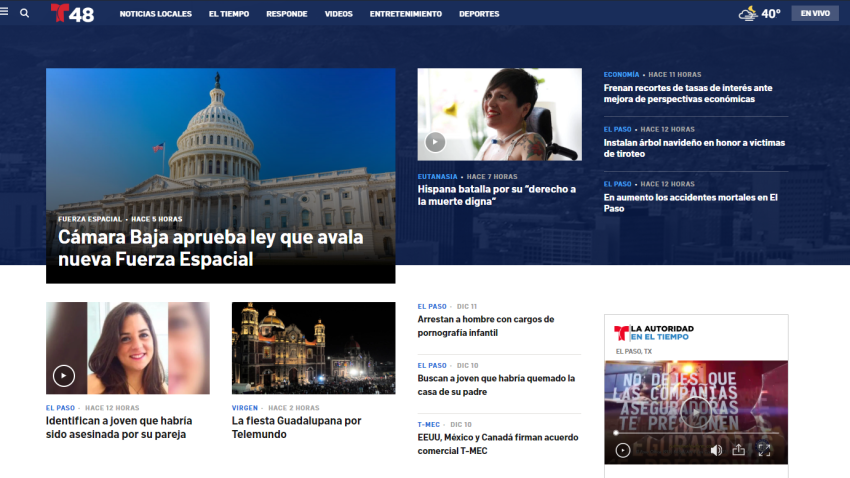850x478 pixels.
Task: Click the En Vivo button
Action: point(815,13)
